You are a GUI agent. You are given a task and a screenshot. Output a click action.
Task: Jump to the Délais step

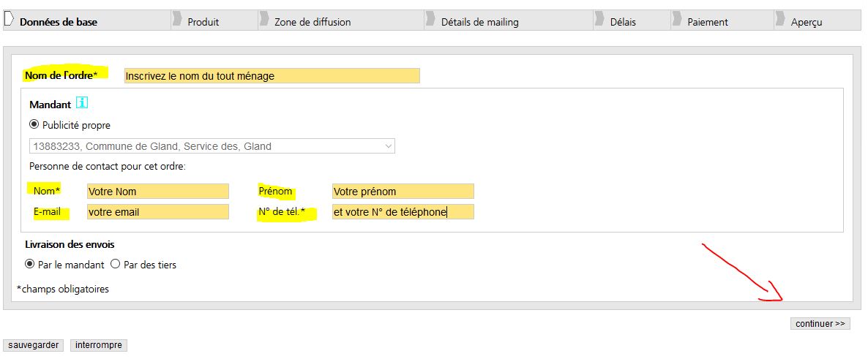tap(623, 22)
